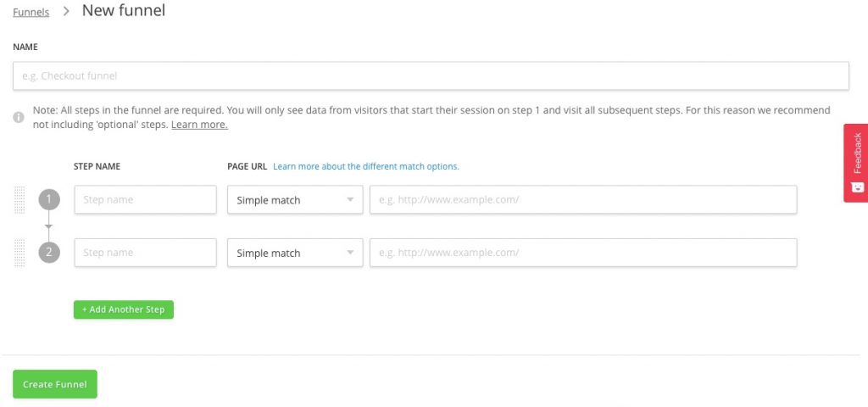Click the arrow connector between steps
This screenshot has height=407, width=868.
click(x=49, y=226)
